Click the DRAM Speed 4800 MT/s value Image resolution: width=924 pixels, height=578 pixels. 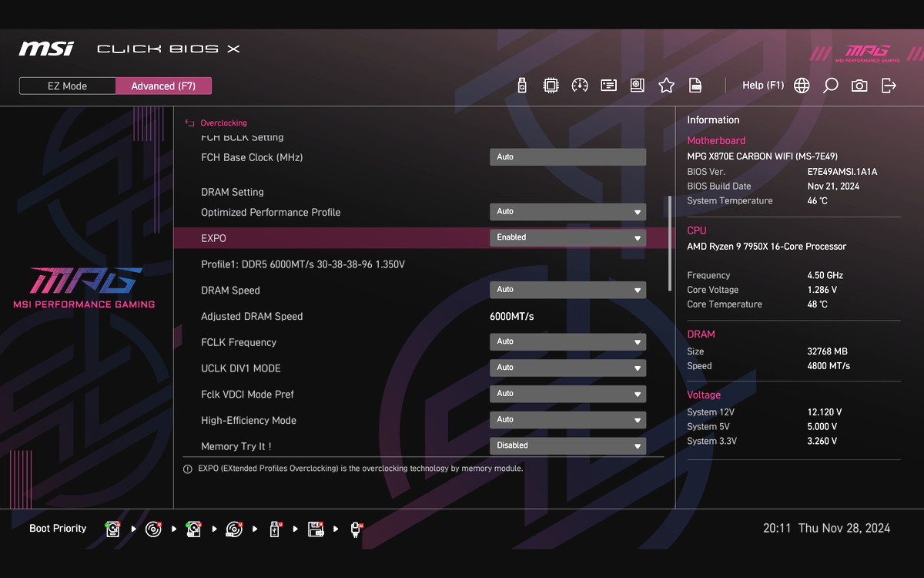[829, 366]
